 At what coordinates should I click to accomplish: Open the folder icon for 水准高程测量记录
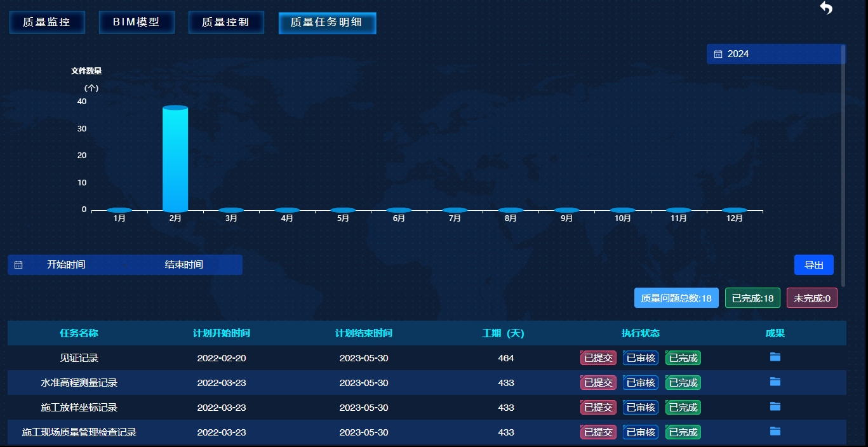775,382
